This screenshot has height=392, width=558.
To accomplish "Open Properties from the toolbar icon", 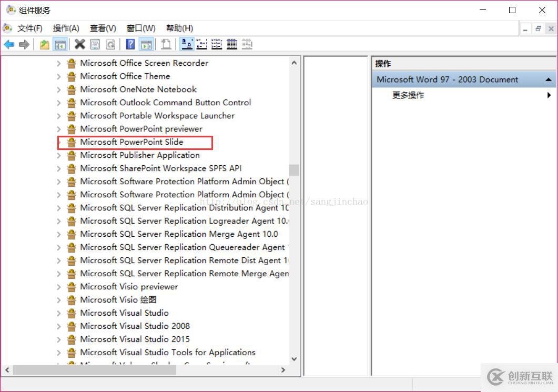I will coord(95,45).
